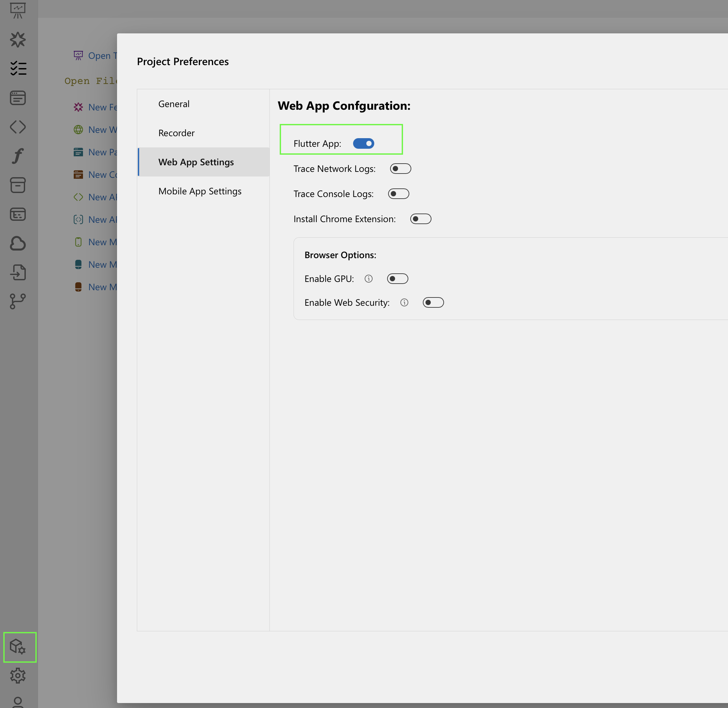Open the Recorder preferences tab

point(176,133)
